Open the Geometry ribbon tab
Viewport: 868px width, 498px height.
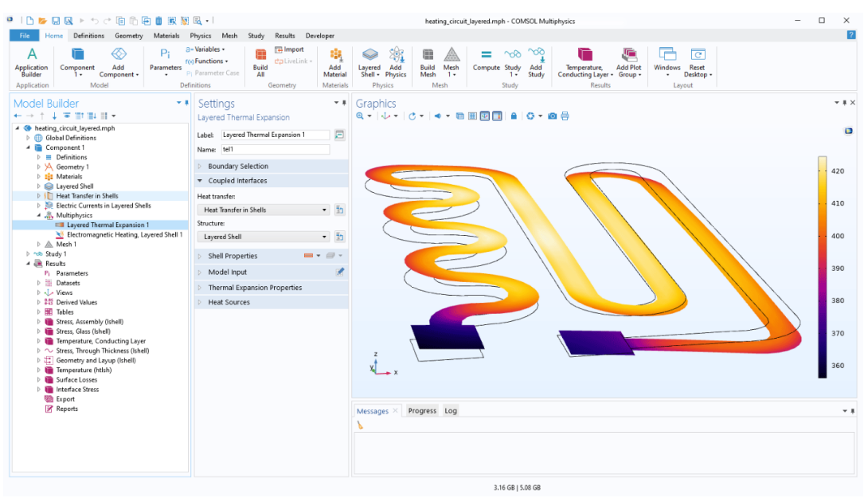[128, 35]
